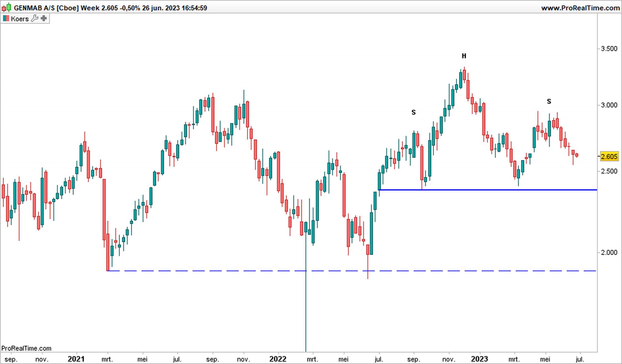Click the candlestick chart icon beside GENMAB title

(x=7, y=8)
